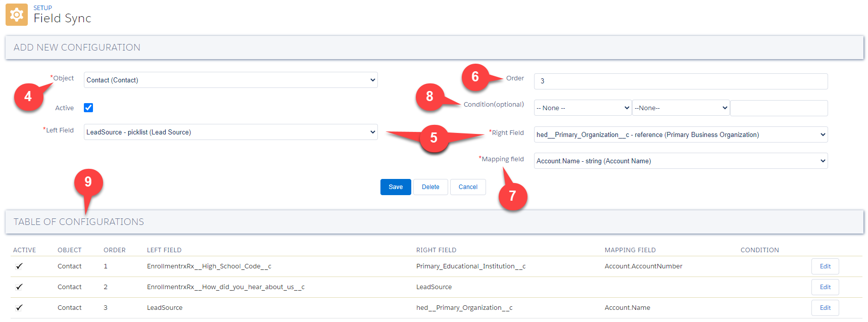Open the Object dropdown showing Contact
The width and height of the screenshot is (868, 322).
[x=230, y=80]
